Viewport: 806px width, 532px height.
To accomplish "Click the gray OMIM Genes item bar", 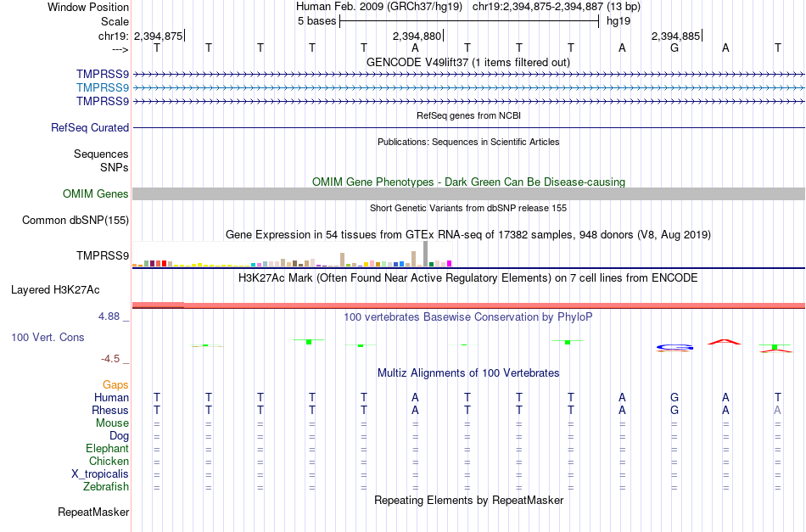I will point(469,193).
